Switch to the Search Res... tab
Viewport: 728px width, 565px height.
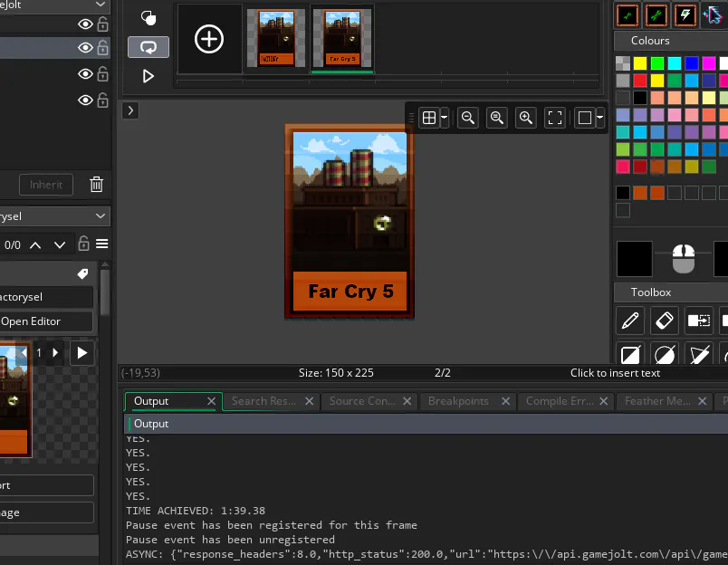263,401
